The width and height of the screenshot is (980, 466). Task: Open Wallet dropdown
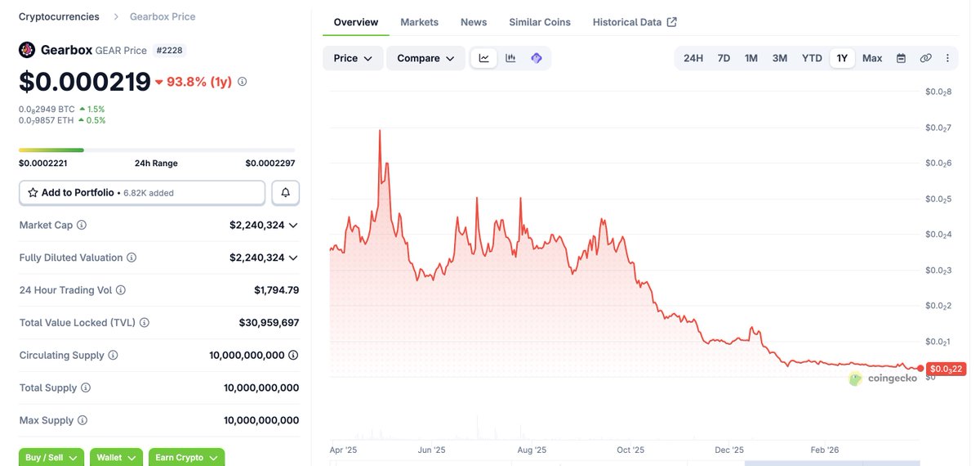(x=116, y=457)
